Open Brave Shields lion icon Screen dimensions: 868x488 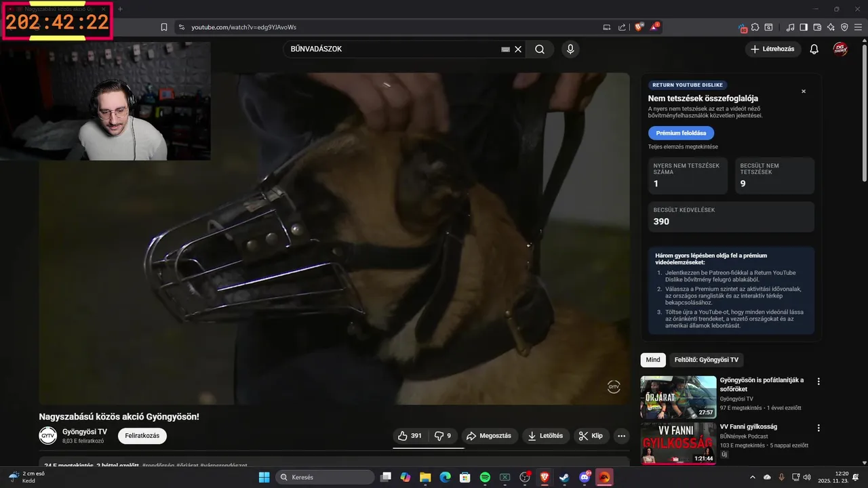tap(639, 27)
